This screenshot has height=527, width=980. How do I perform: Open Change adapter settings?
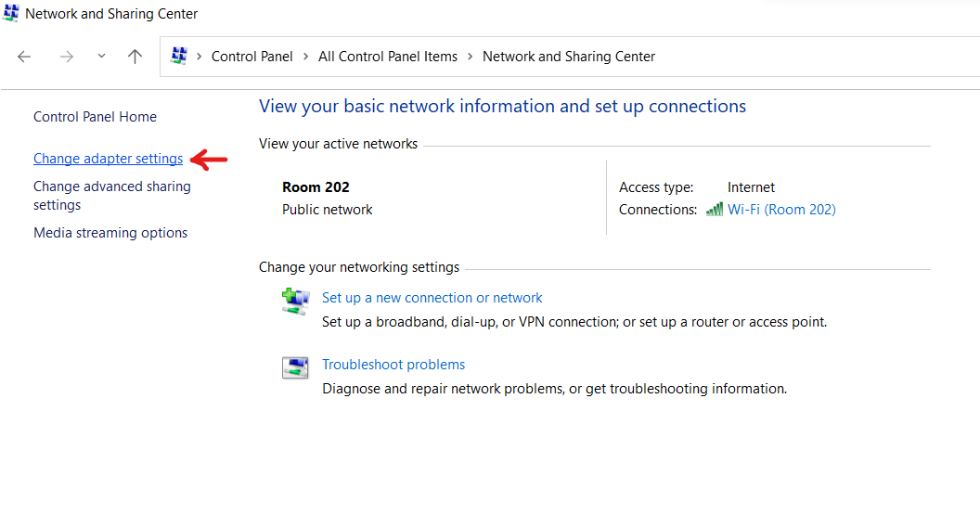pyautogui.click(x=108, y=159)
